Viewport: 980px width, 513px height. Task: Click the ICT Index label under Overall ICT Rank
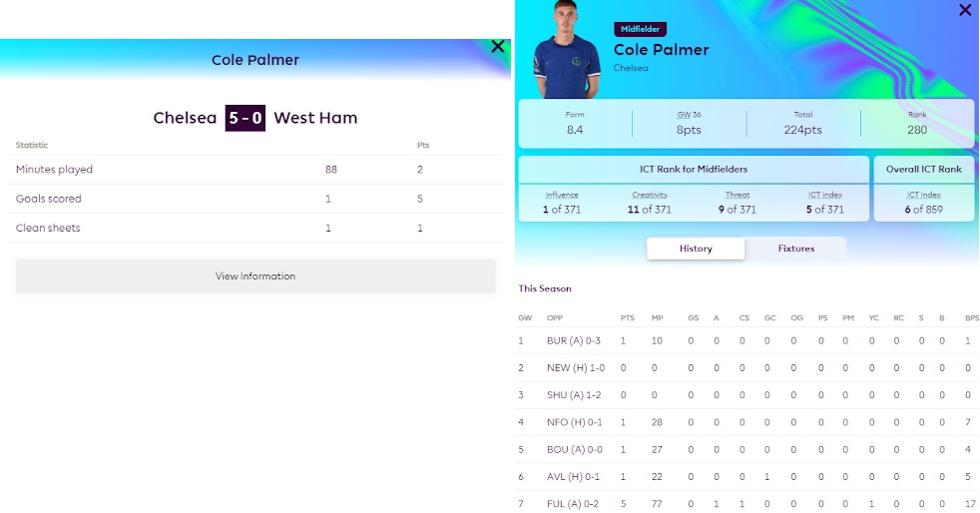point(924,195)
